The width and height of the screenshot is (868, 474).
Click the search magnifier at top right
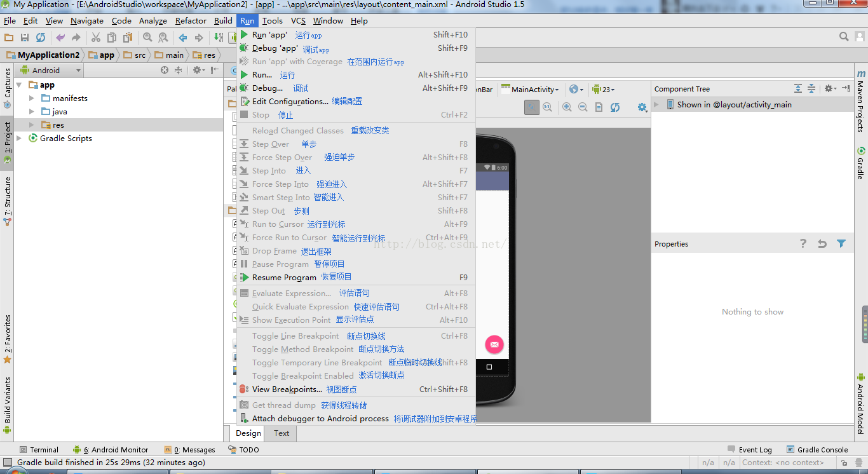[x=844, y=37]
